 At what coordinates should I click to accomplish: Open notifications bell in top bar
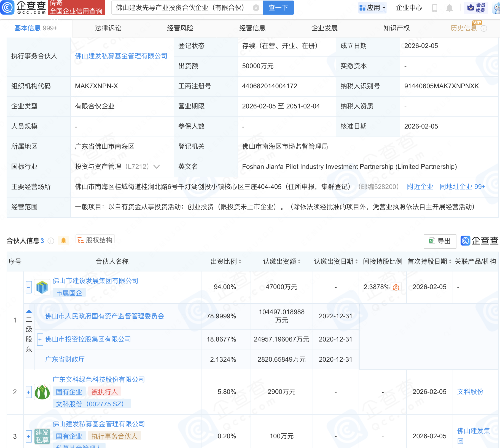[x=449, y=8]
